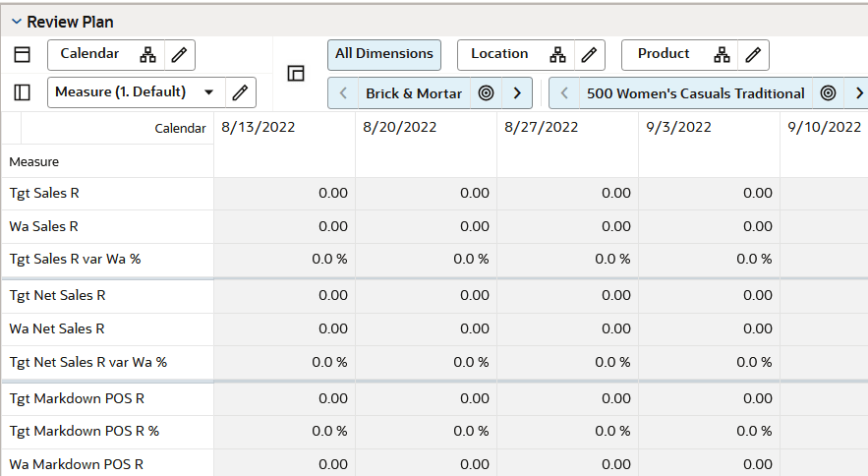The height and width of the screenshot is (476, 868).
Task: Select the Tgt Net Sales R row
Action: 57,295
